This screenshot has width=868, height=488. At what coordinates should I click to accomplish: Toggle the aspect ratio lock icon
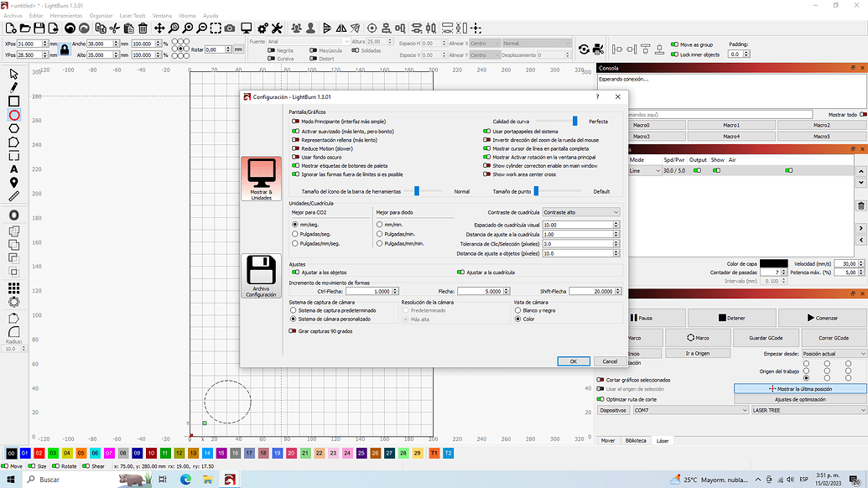pyautogui.click(x=65, y=49)
